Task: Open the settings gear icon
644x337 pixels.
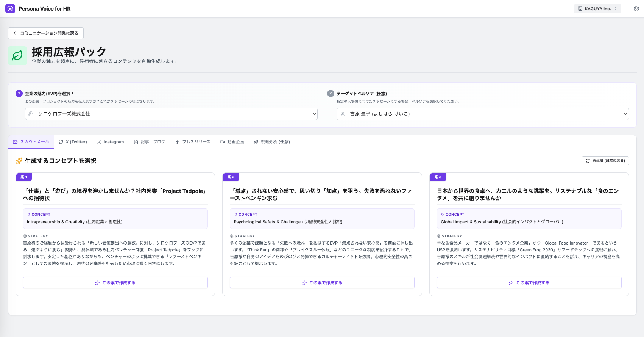Action: [x=636, y=9]
